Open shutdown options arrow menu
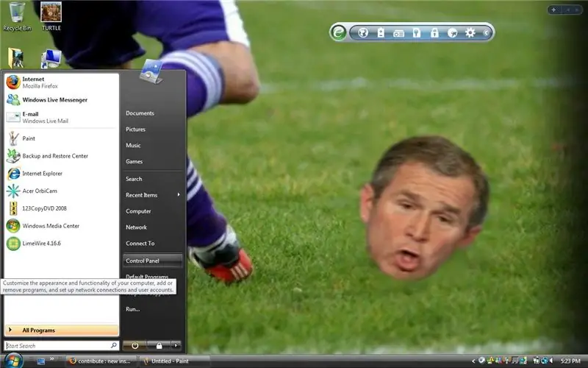The width and height of the screenshot is (588, 368). point(176,345)
